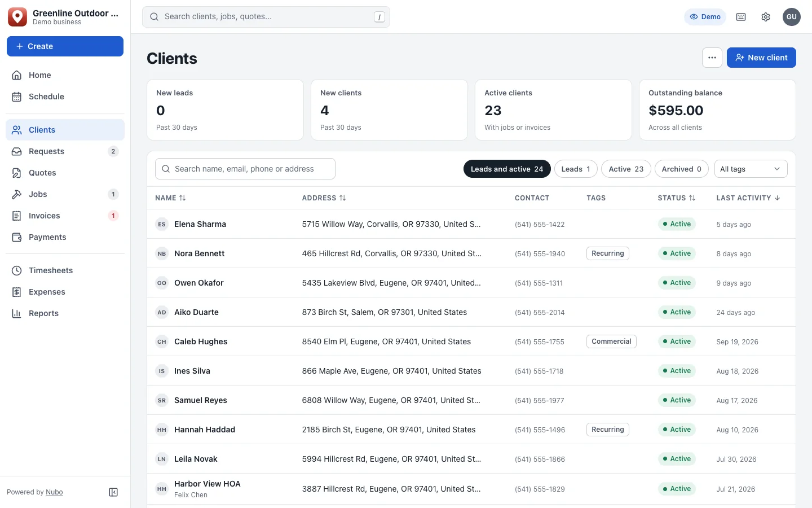Image resolution: width=812 pixels, height=508 pixels.
Task: Toggle the Demo mode badge
Action: (x=705, y=17)
